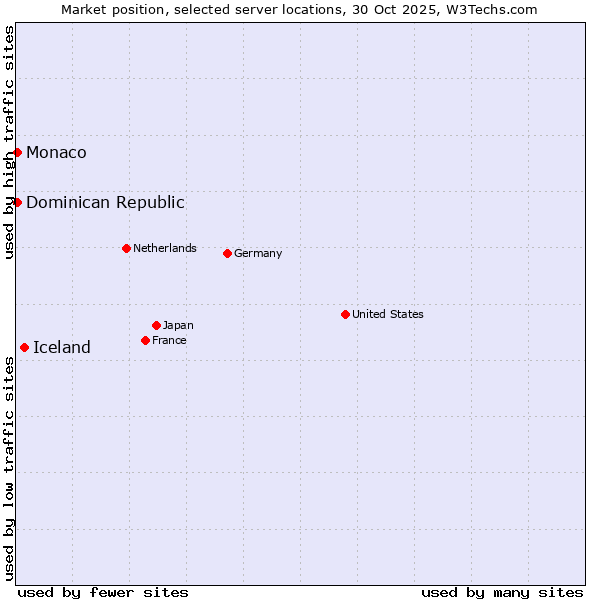The image size is (600, 600).
Task: Click the Dominican Republic red data point
Action: point(17,202)
